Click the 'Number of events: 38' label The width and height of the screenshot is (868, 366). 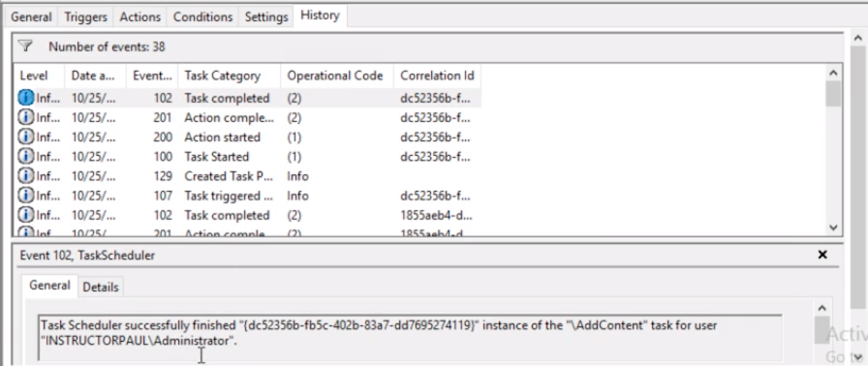tap(107, 46)
